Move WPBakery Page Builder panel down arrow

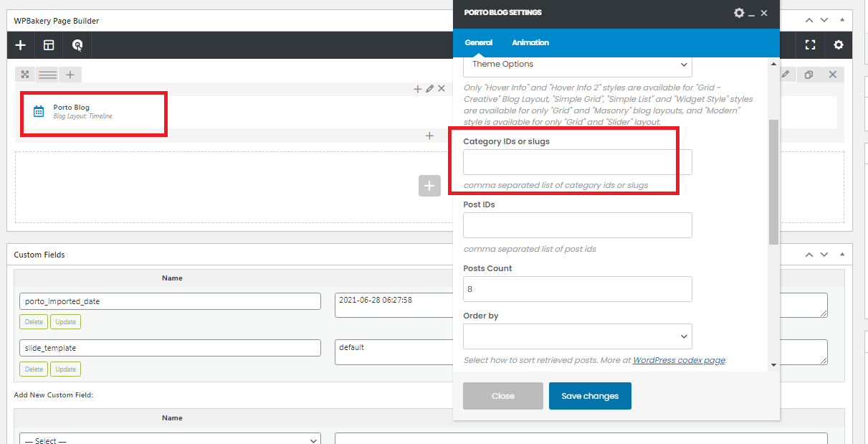pyautogui.click(x=825, y=21)
